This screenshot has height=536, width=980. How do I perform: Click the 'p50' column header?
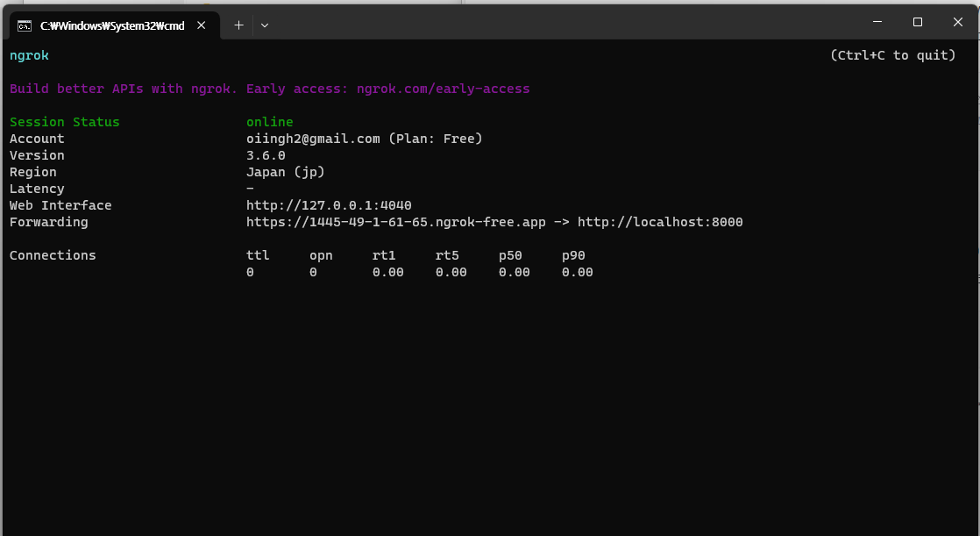point(511,255)
